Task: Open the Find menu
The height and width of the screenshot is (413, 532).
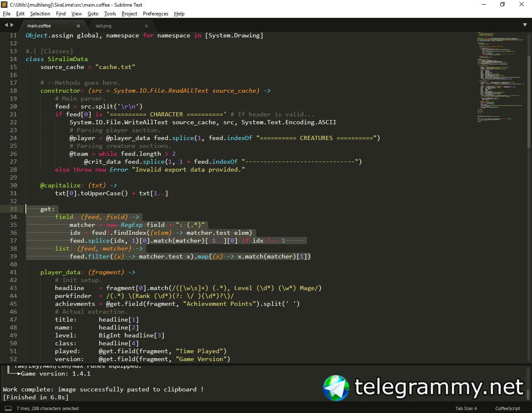Action: tap(61, 14)
